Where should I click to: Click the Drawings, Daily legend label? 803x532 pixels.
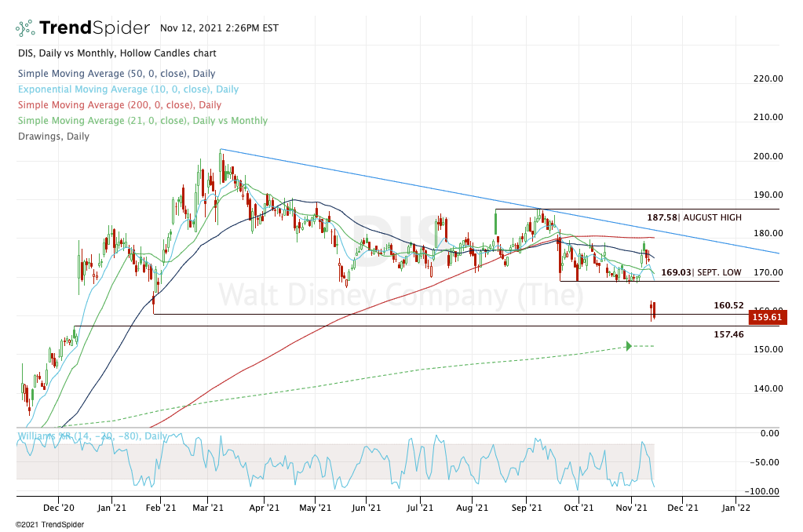[53, 137]
